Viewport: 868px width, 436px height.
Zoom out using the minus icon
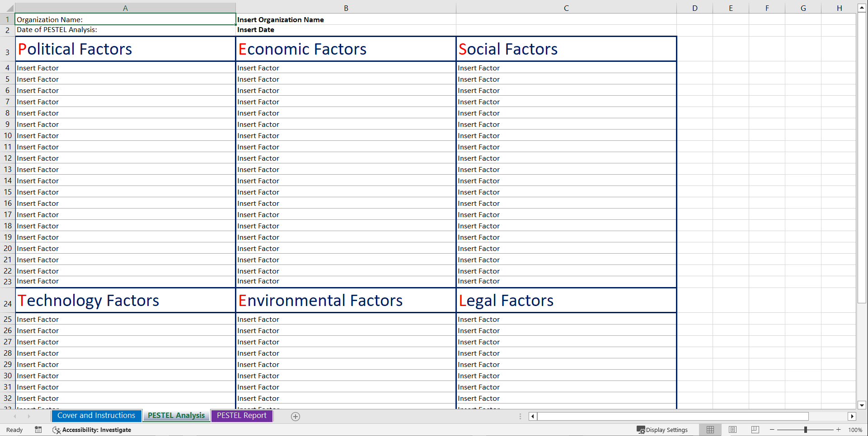coord(772,430)
